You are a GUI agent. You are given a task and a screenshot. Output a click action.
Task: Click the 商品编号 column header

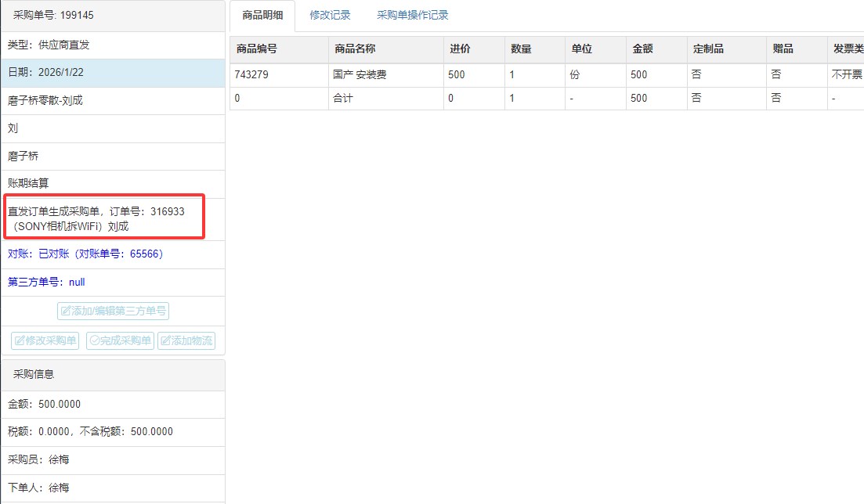point(256,49)
